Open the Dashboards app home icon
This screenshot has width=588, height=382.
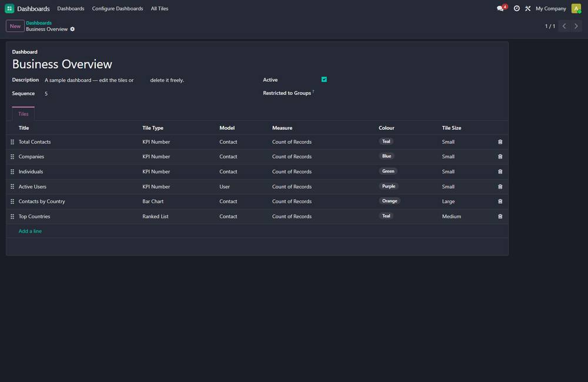(x=9, y=8)
